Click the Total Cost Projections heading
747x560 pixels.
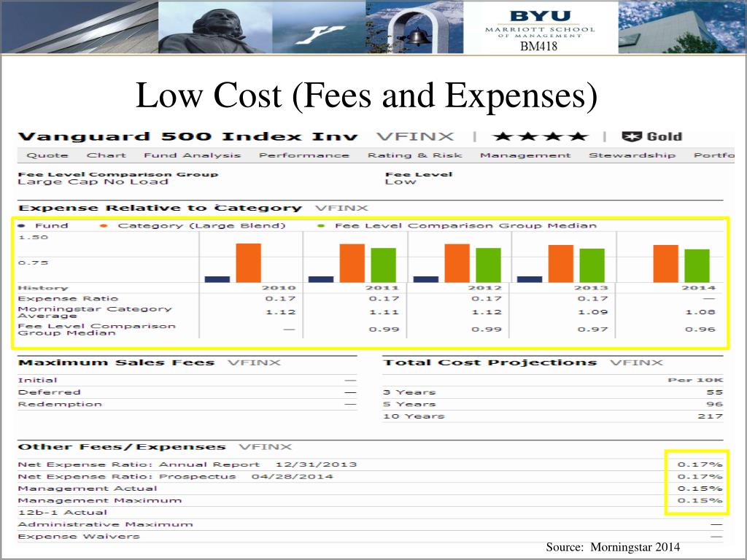point(489,363)
